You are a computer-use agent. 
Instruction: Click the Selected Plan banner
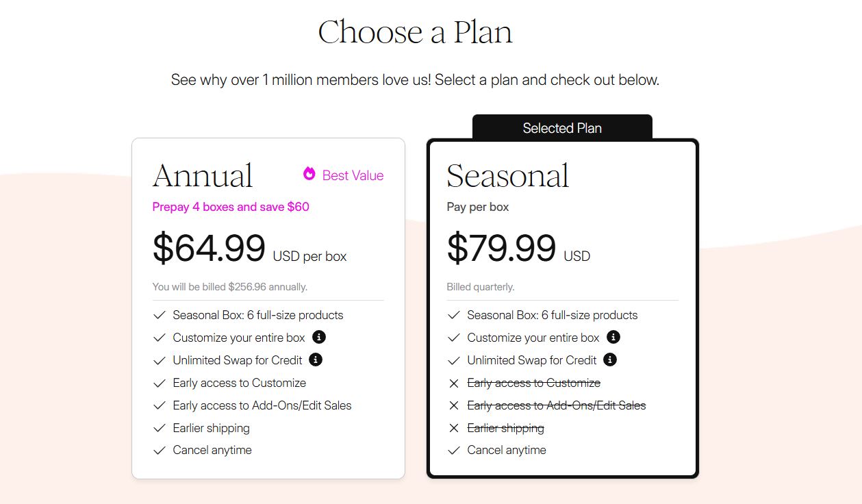tap(561, 127)
